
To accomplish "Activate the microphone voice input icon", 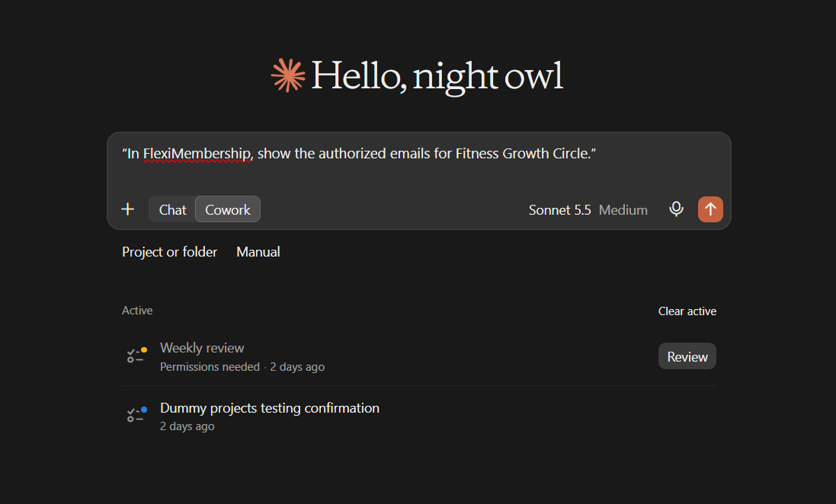I will point(676,209).
